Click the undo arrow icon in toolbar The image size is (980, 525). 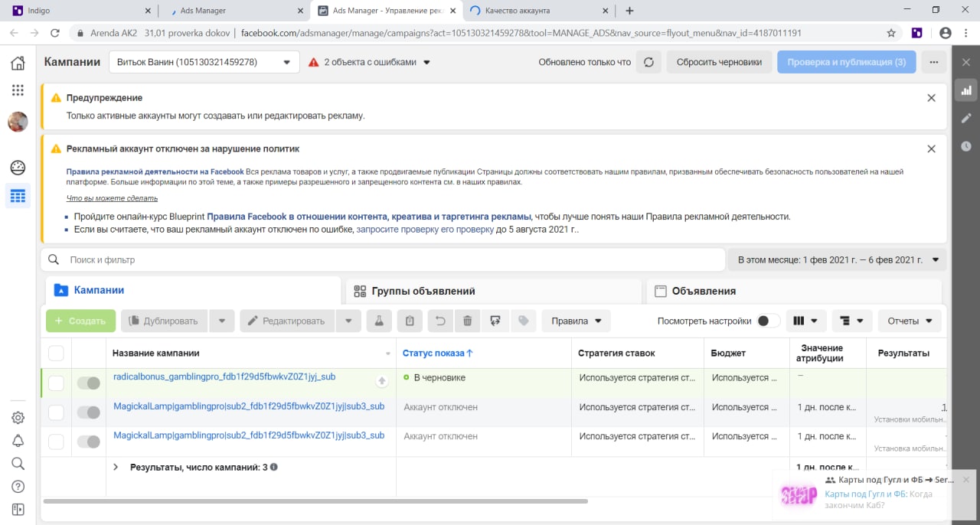pos(440,321)
